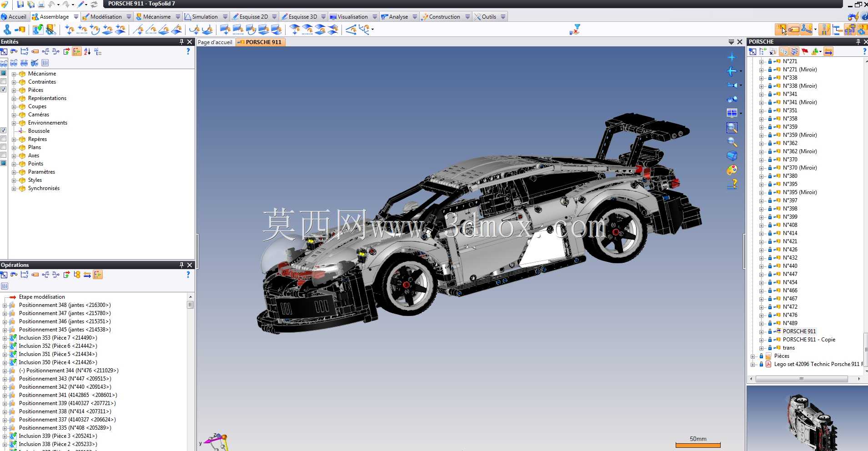Click the blue arrows swap icon in PORSCHE panel

[828, 51]
